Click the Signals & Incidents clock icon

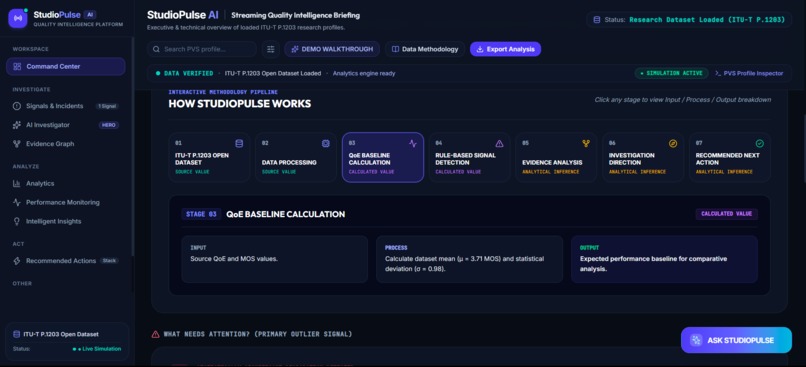[17, 106]
